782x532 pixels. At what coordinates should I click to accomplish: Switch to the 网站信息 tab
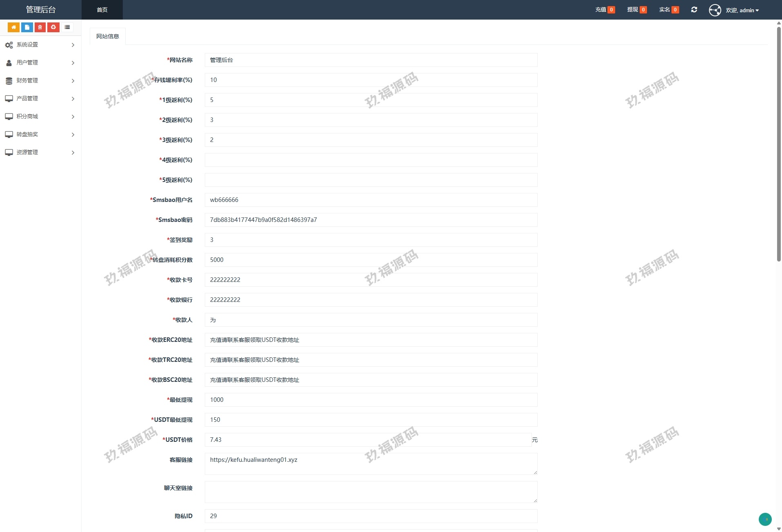[x=108, y=36]
